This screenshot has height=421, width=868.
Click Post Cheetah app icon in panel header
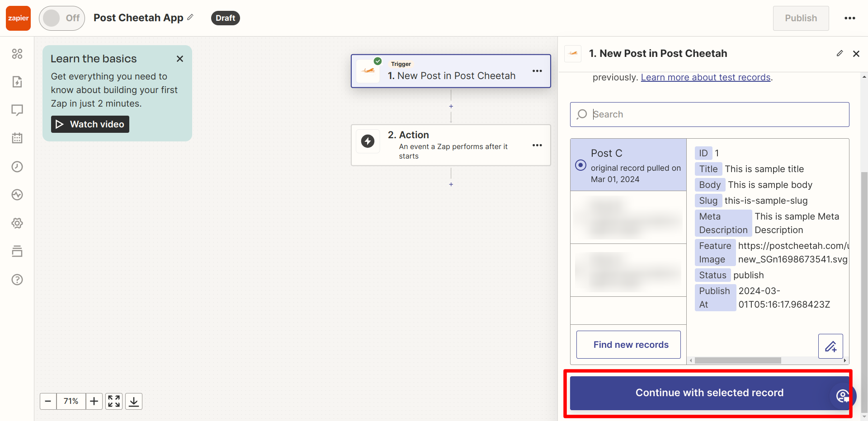[573, 53]
